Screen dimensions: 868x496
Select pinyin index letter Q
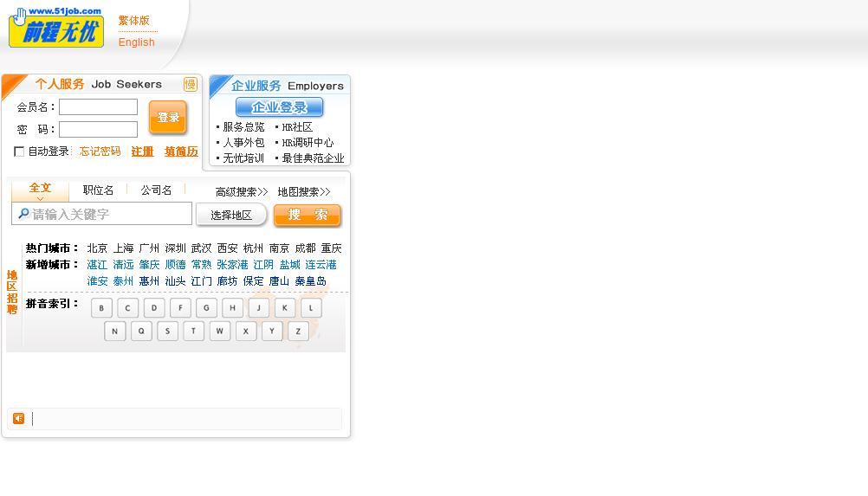141,332
